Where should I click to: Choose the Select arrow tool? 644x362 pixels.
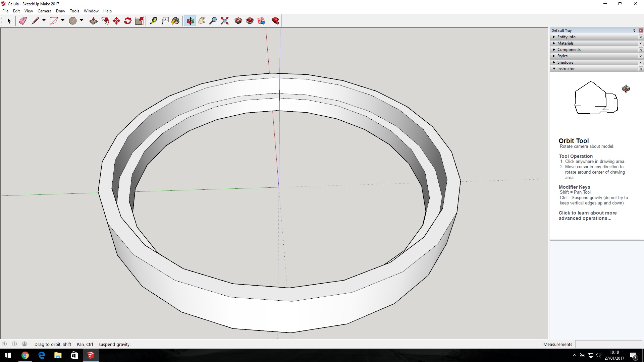click(x=9, y=21)
